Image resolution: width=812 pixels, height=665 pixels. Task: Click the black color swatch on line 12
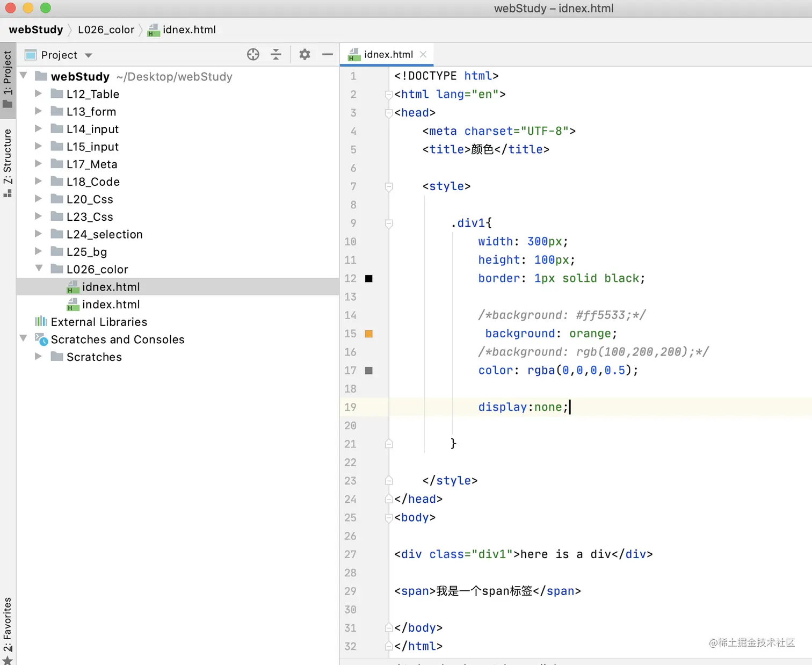(369, 278)
